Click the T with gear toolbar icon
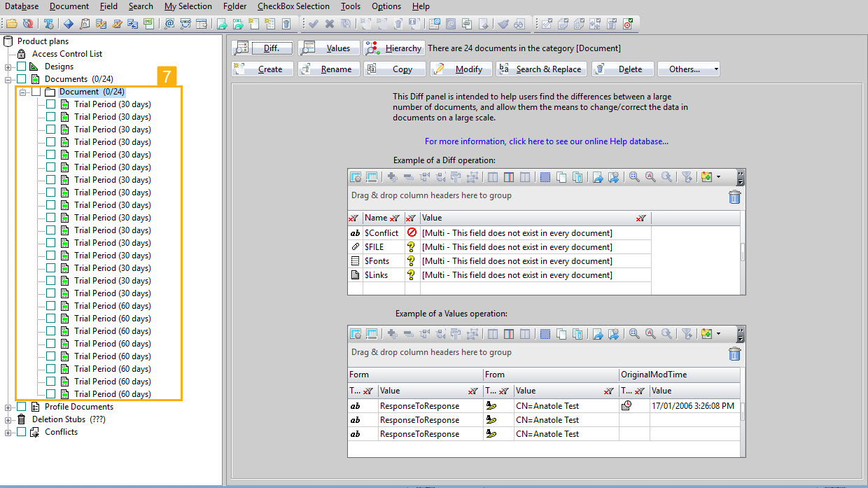 point(48,24)
